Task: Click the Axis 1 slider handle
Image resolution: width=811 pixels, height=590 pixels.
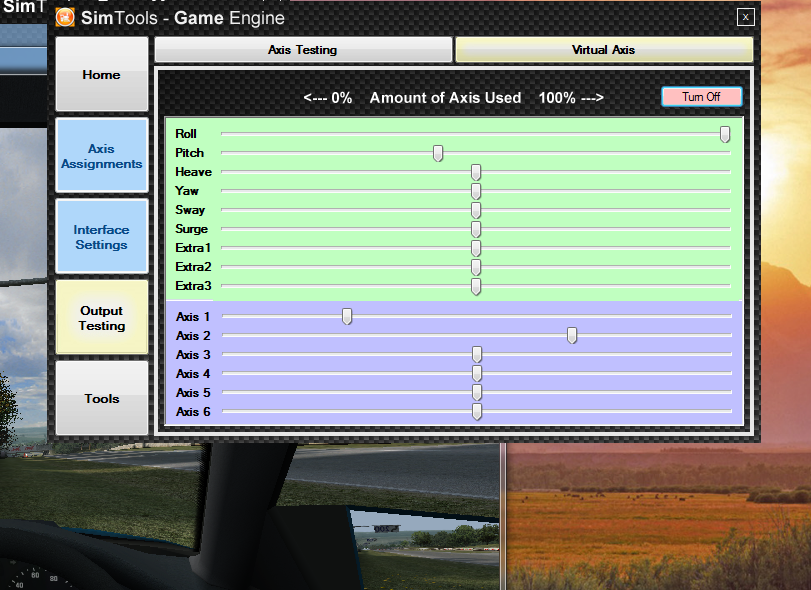Action: tap(347, 316)
